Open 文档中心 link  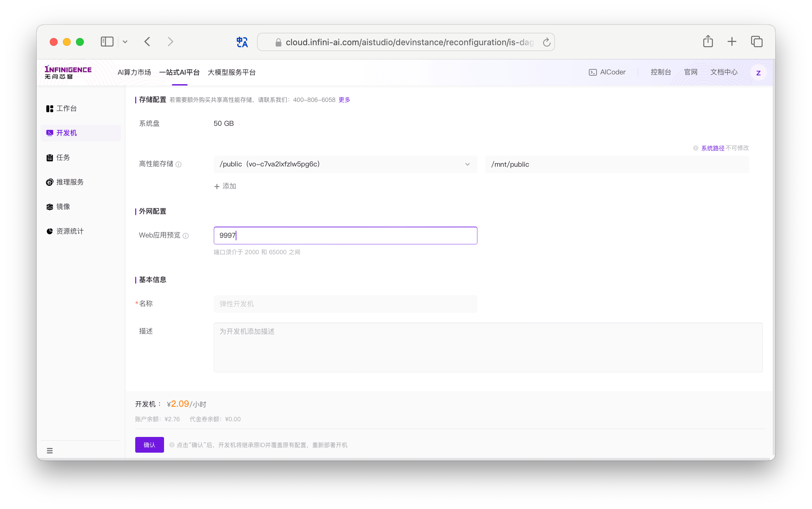click(724, 72)
